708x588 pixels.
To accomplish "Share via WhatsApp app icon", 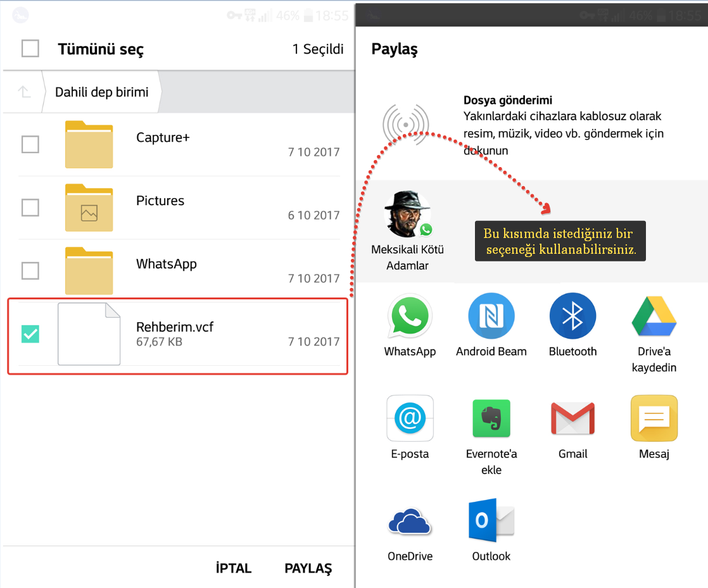I will coord(409,316).
